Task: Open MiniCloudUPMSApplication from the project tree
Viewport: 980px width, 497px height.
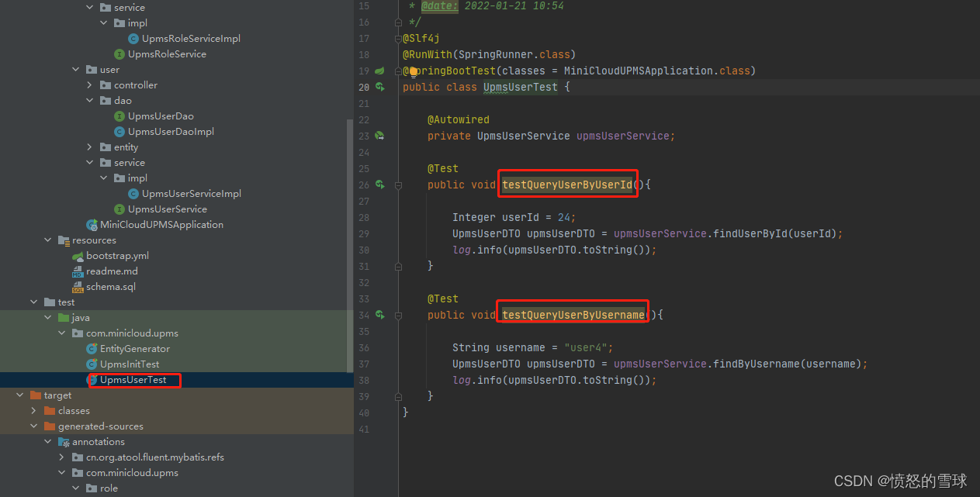Action: click(161, 225)
